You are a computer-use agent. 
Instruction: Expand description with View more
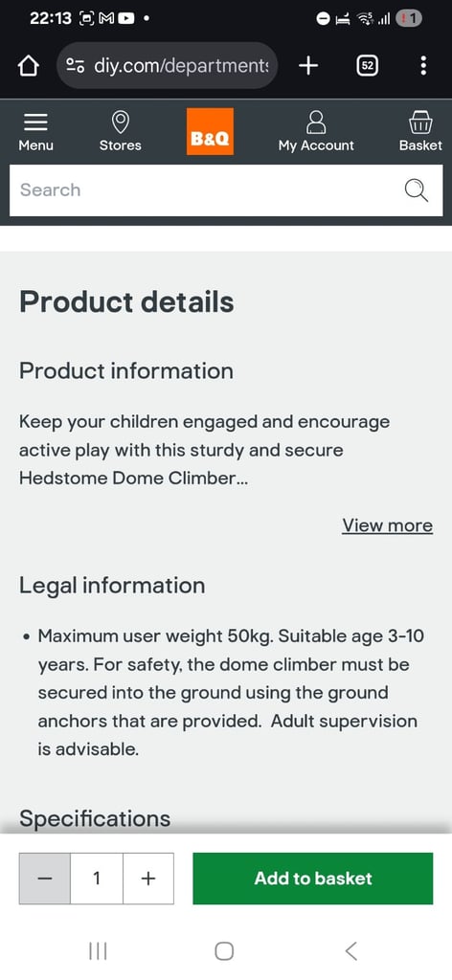coord(387,525)
